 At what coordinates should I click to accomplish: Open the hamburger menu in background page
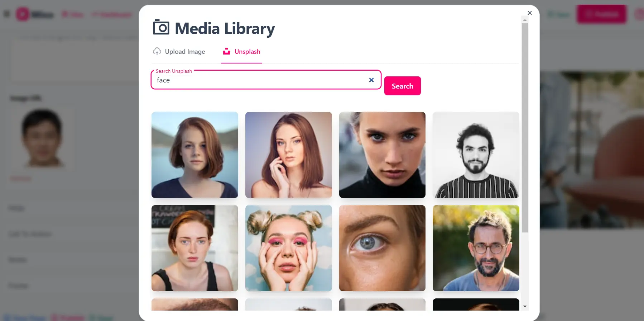pos(7,14)
